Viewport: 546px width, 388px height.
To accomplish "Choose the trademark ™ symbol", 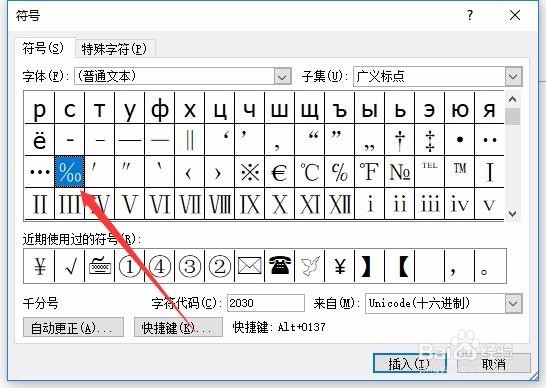I will pos(459,172).
